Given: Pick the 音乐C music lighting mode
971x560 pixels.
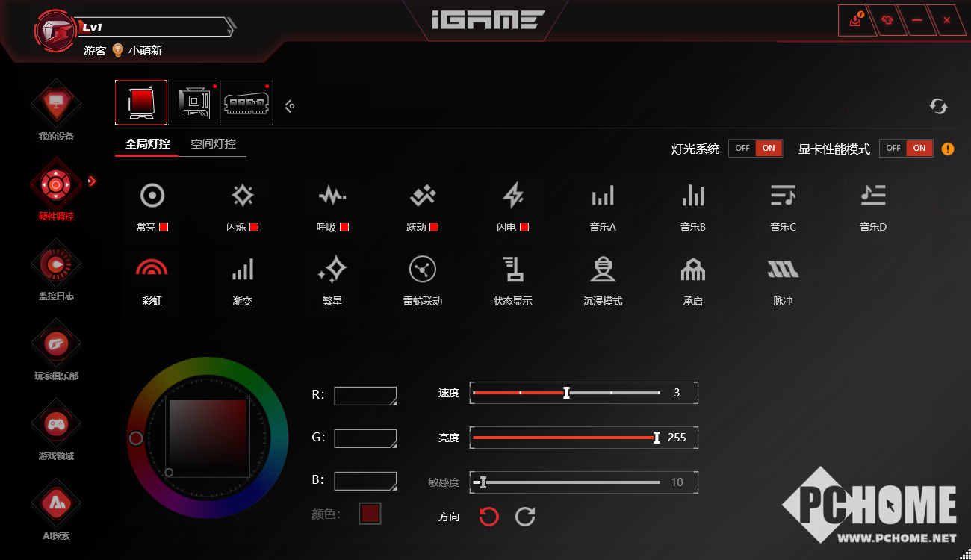Looking at the screenshot, I should [x=783, y=196].
